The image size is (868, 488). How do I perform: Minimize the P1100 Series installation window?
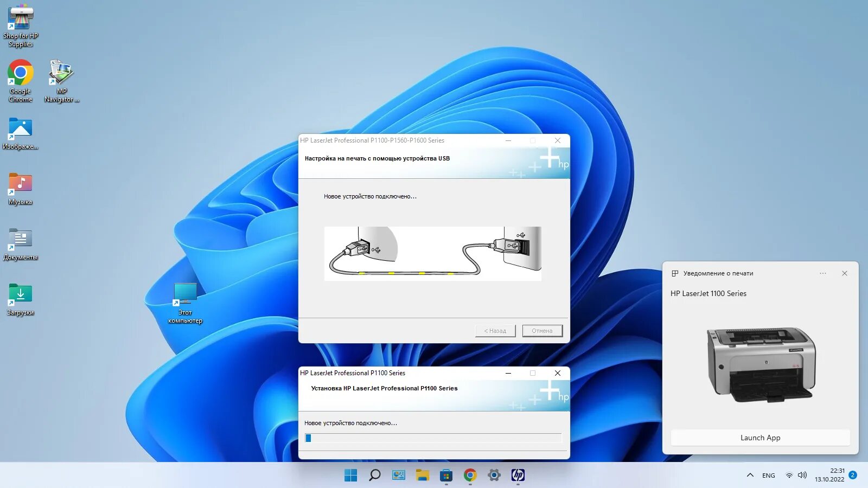pyautogui.click(x=508, y=373)
